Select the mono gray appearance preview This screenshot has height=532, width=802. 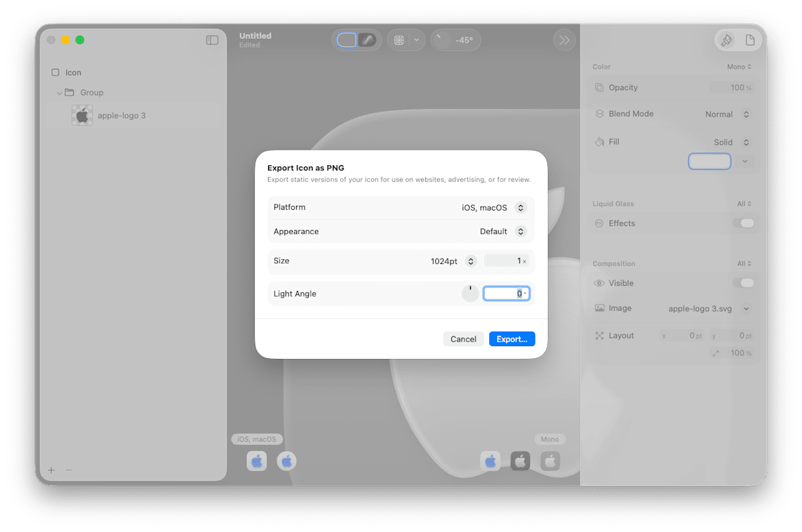click(x=550, y=460)
